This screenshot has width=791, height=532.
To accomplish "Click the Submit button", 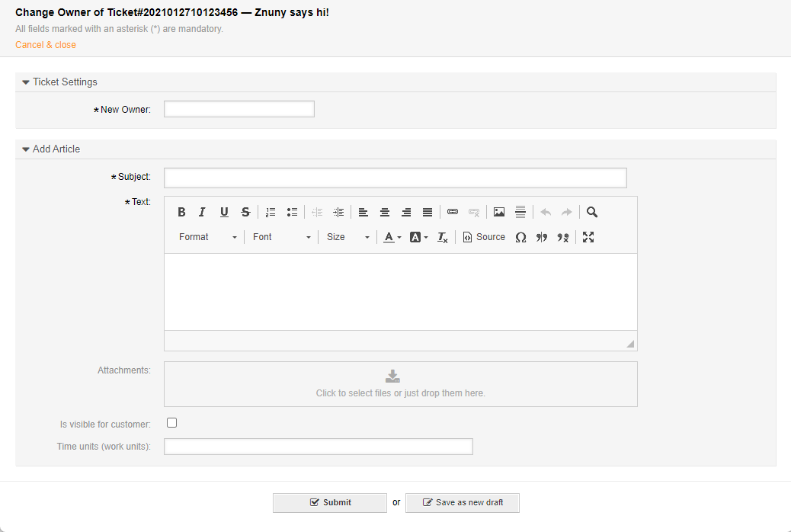I will click(x=330, y=503).
